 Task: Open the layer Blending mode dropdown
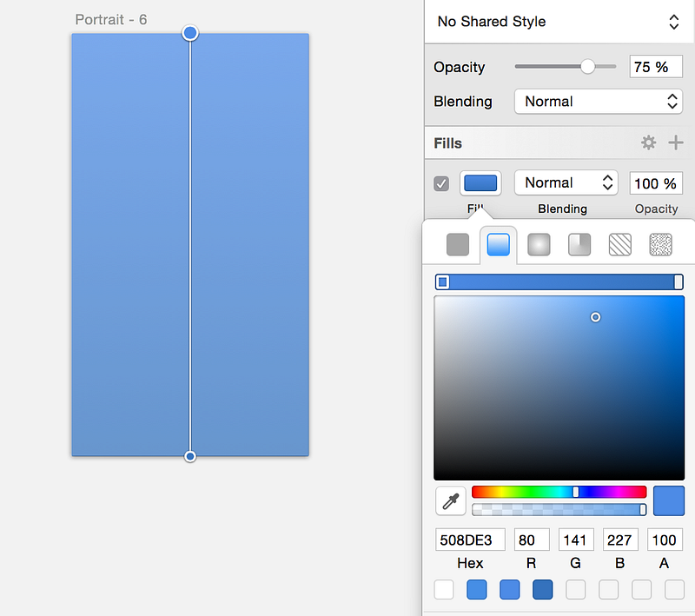coord(598,102)
